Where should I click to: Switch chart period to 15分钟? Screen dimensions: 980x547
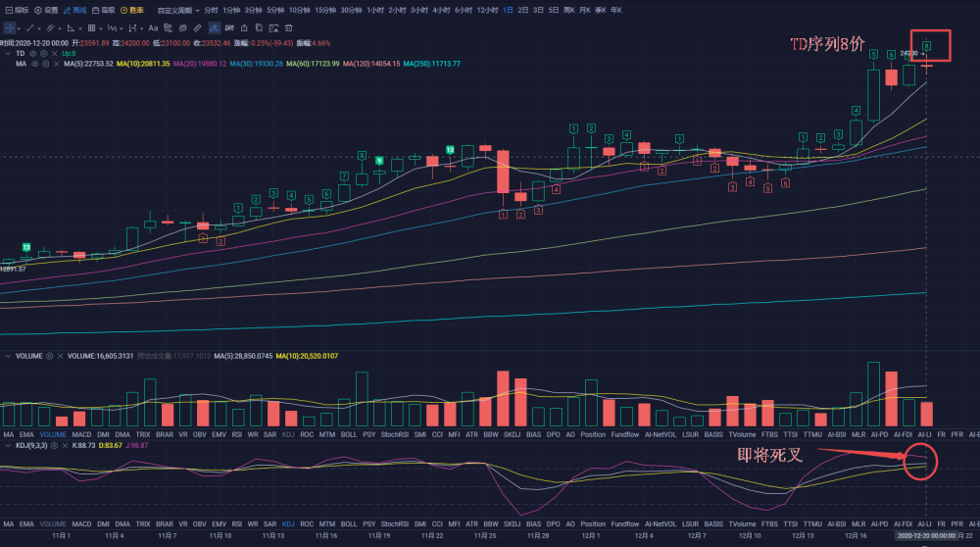tap(325, 10)
